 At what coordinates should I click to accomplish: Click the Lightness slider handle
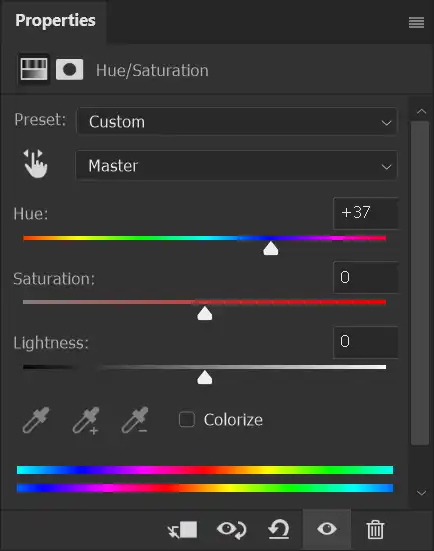(205, 377)
